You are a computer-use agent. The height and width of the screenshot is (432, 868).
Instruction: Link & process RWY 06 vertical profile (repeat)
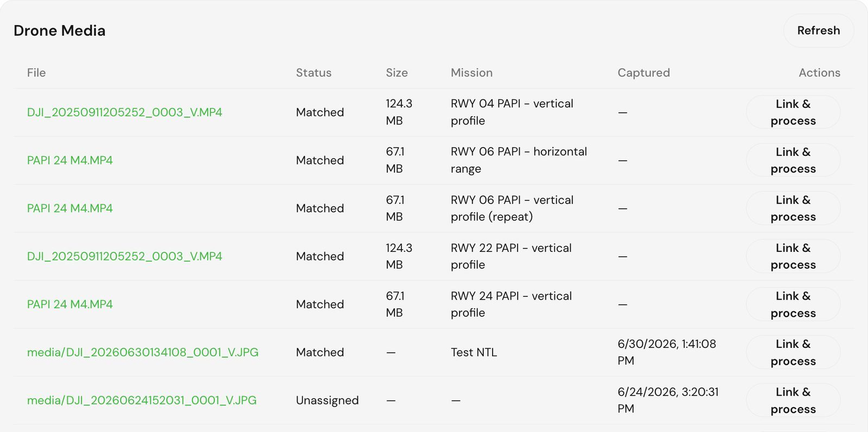point(793,208)
